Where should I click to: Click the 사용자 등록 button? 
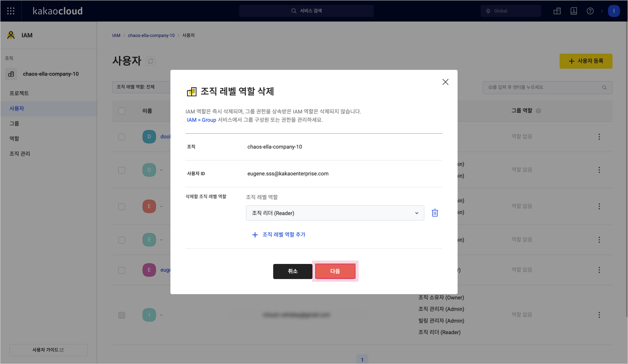[x=586, y=61]
